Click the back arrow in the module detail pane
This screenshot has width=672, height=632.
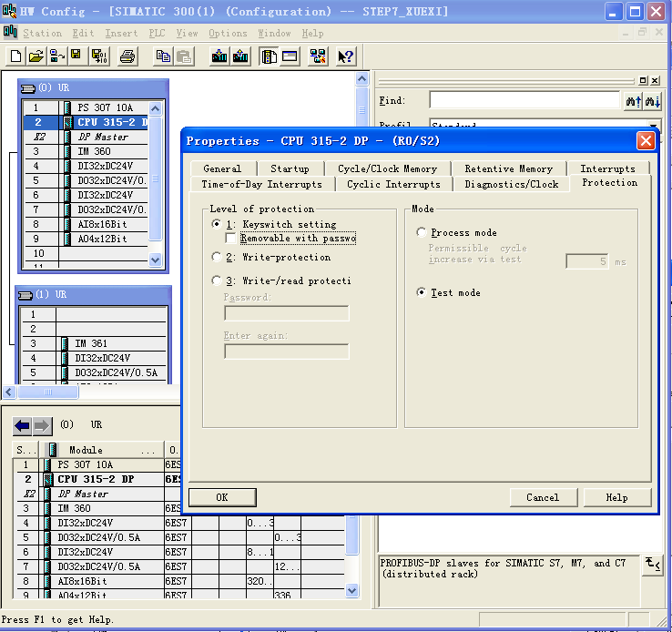[x=22, y=425]
